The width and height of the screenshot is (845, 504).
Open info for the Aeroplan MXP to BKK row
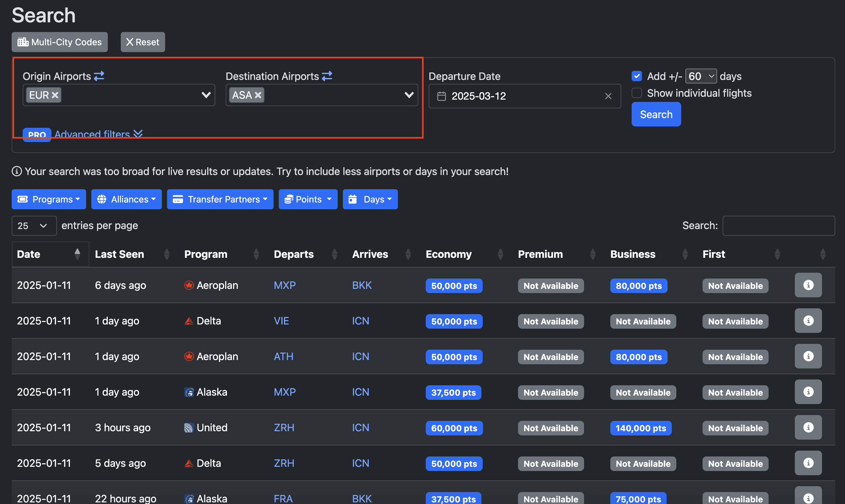click(808, 285)
